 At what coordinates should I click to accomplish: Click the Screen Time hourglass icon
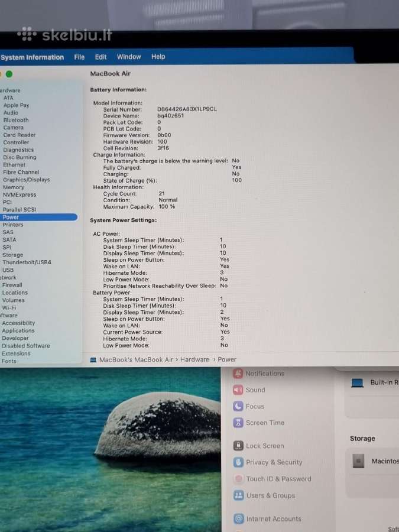point(238,423)
